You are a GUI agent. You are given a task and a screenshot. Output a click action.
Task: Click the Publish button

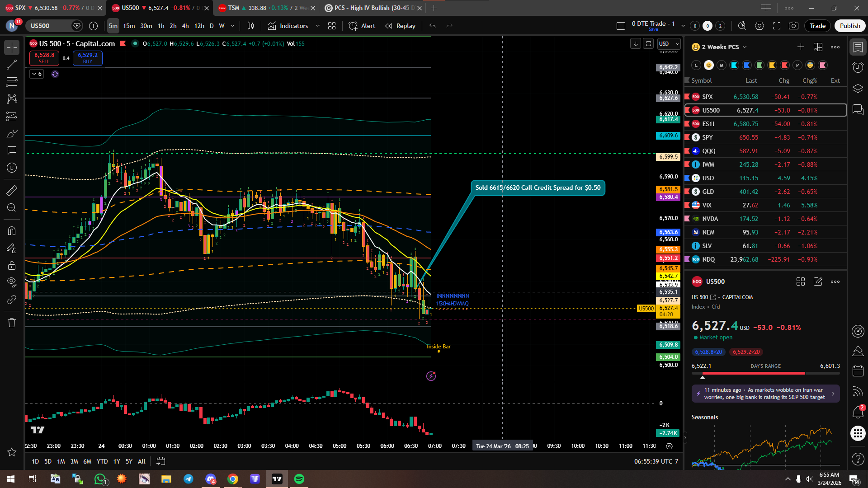tap(849, 26)
